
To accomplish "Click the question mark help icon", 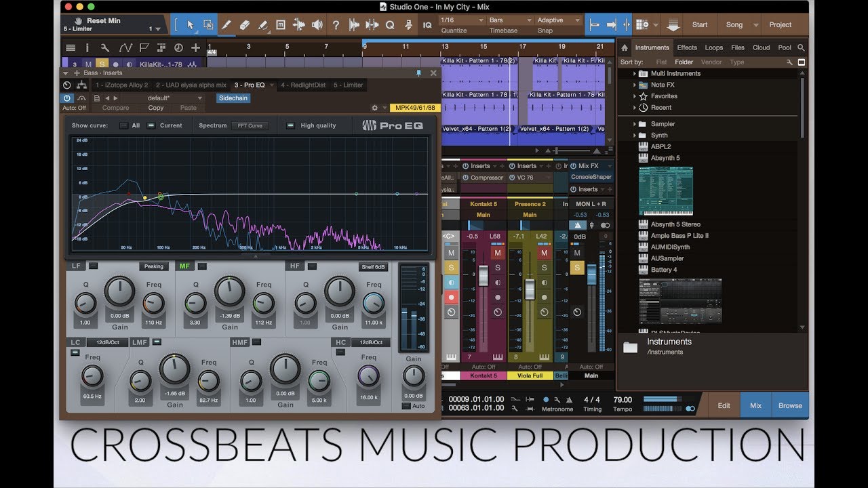I will coord(336,25).
